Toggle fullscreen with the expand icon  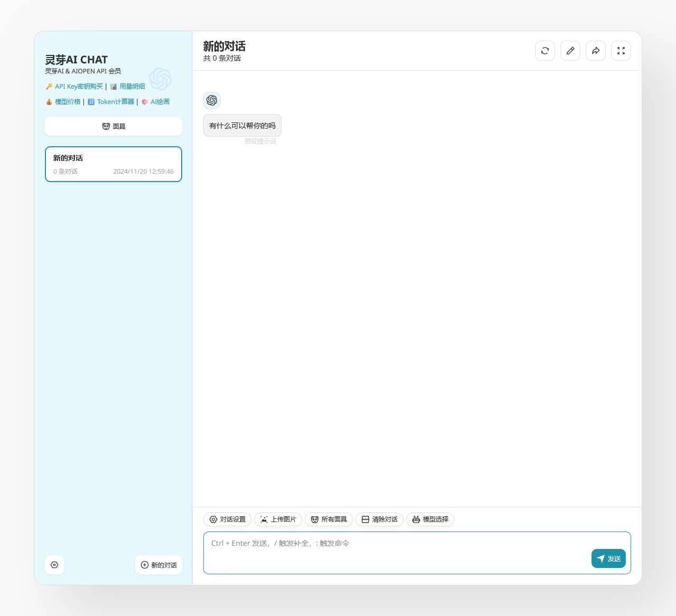(x=621, y=51)
